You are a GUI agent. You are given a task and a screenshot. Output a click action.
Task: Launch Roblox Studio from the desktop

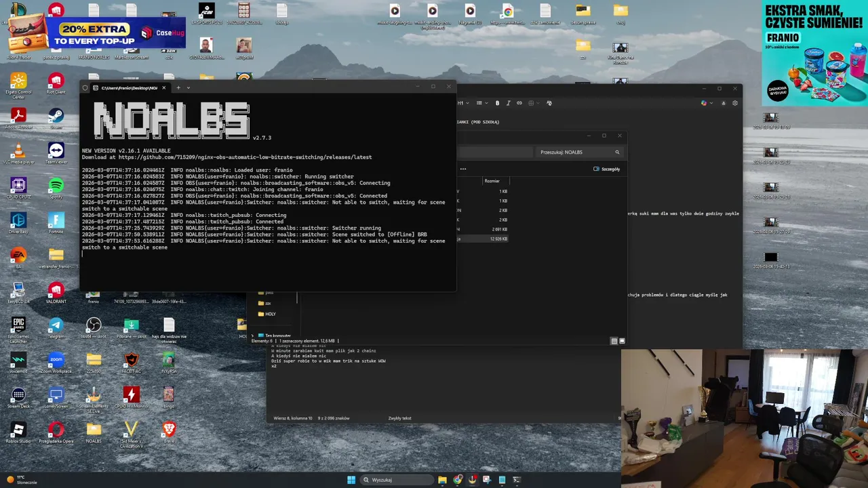pyautogui.click(x=18, y=433)
